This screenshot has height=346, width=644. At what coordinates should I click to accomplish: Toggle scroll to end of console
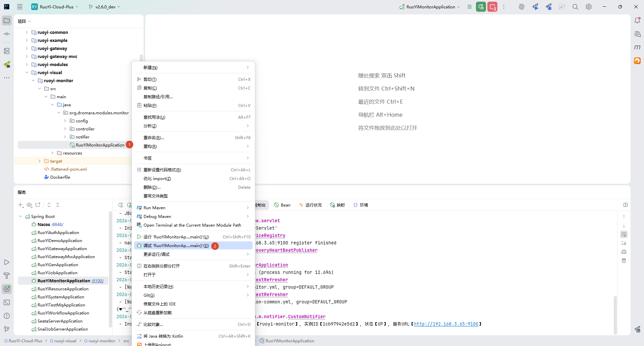pos(624,243)
